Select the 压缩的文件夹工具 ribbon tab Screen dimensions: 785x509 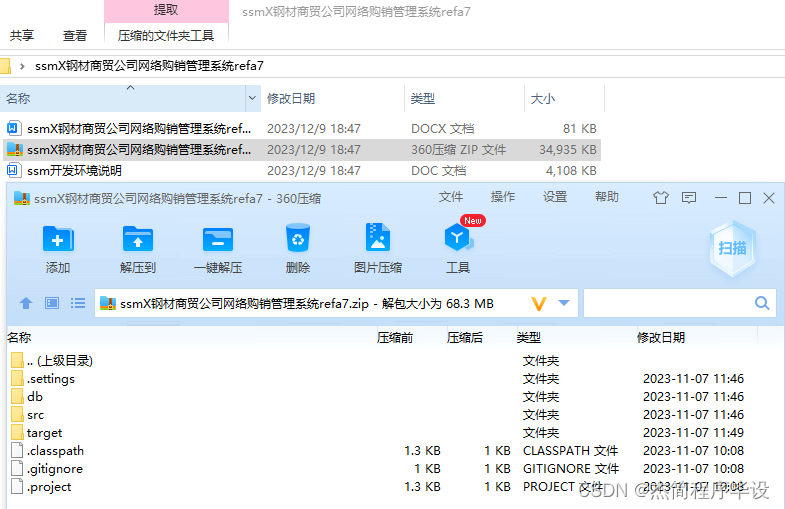166,36
